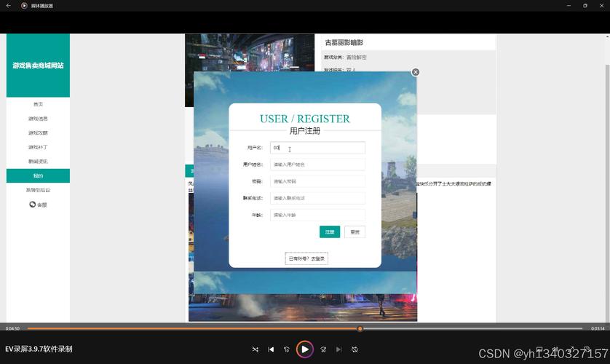Toggle shuffle playback mode
Viewport: 610px width, 364px height.
pyautogui.click(x=255, y=349)
